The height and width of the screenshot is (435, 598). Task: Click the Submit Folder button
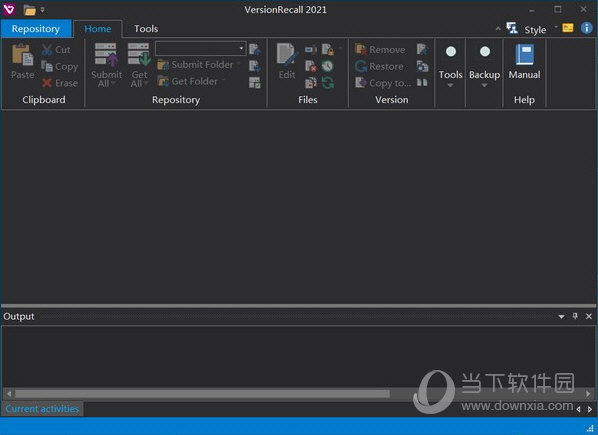coord(195,65)
